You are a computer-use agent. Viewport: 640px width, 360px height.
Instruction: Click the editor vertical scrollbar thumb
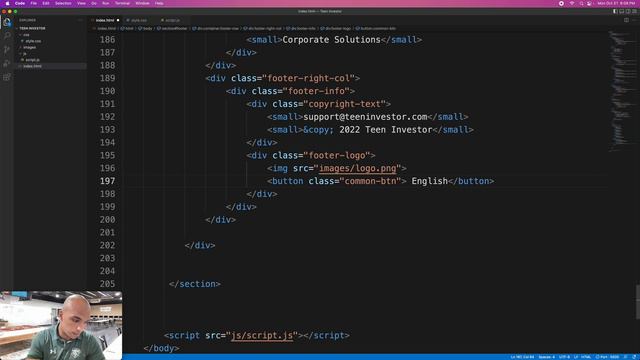coord(638,302)
